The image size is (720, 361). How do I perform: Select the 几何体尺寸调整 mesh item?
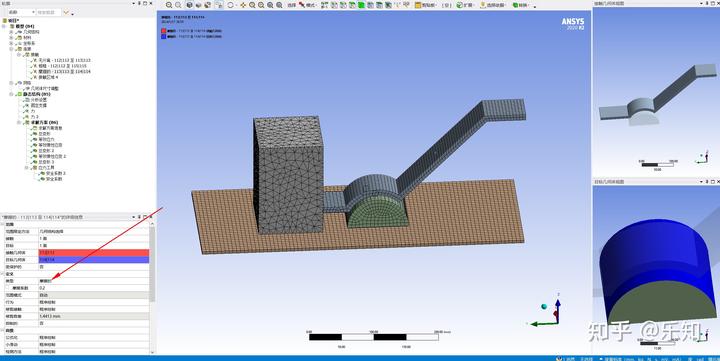tap(45, 88)
